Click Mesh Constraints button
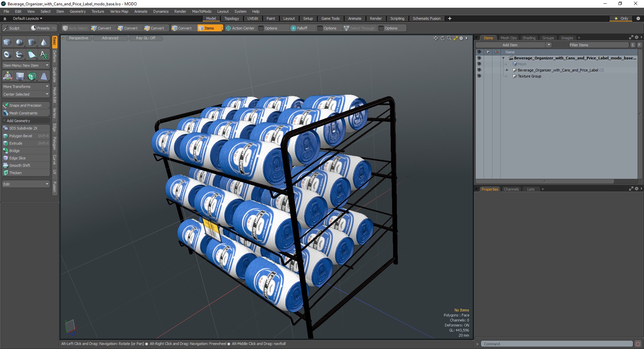This screenshot has height=349, width=644. [26, 113]
